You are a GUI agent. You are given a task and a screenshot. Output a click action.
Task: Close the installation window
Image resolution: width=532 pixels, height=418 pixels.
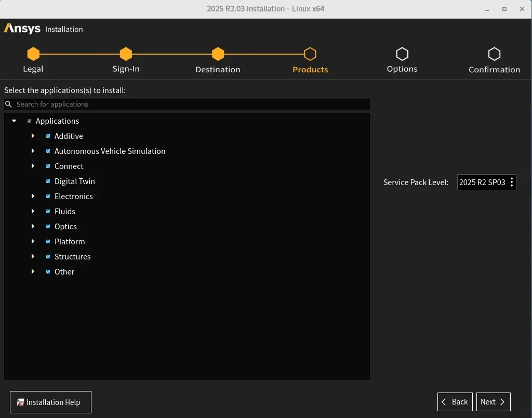[522, 9]
